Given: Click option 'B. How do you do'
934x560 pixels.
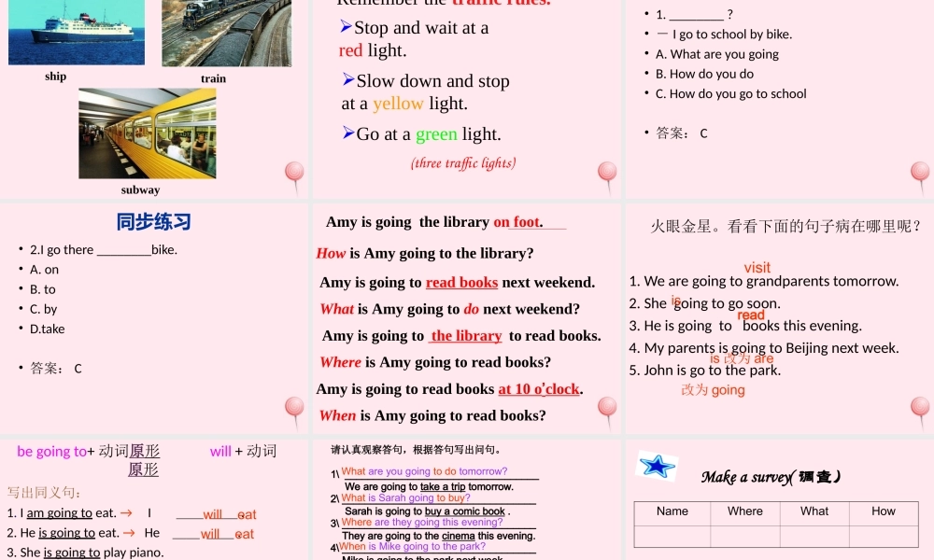Looking at the screenshot, I should click(x=704, y=74).
